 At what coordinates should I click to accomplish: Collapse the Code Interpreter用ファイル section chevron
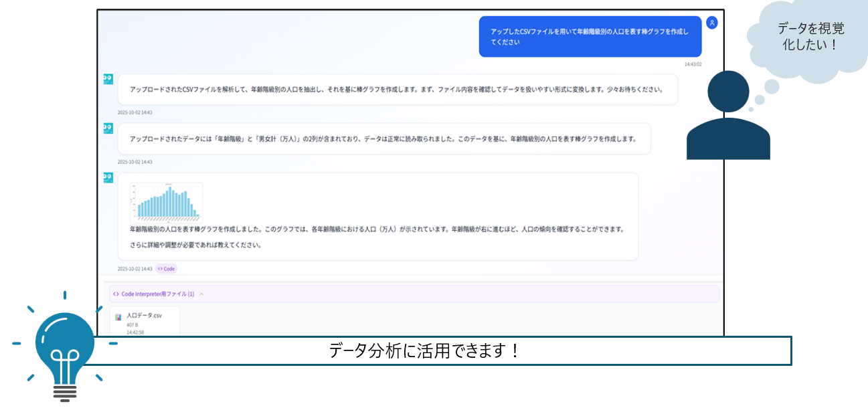pyautogui.click(x=201, y=294)
